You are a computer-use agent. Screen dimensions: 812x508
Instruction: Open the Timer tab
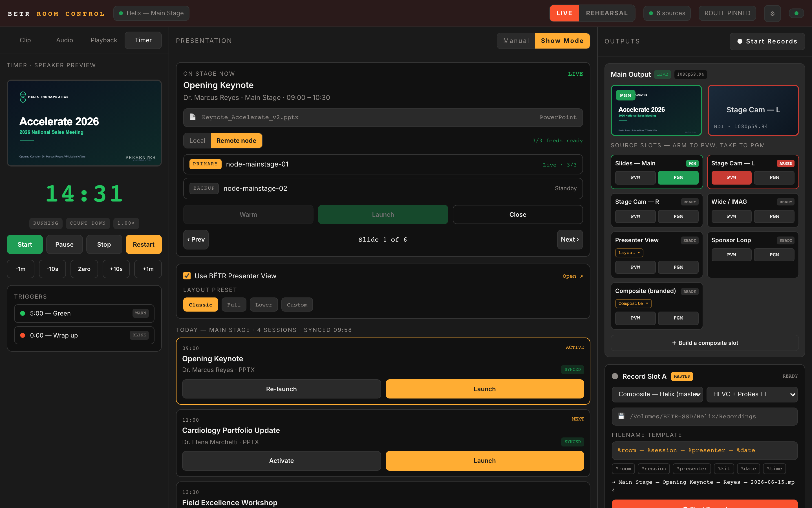143,40
